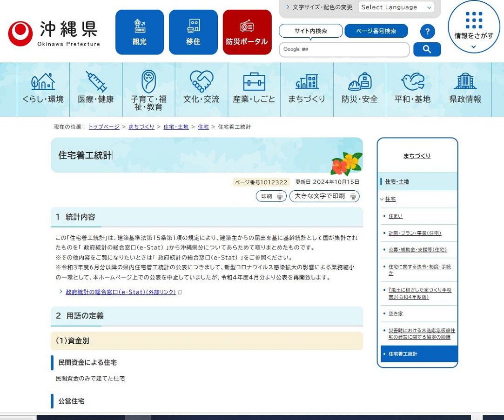Image resolution: width=504 pixels, height=420 pixels.
Task: Open the 平和・基地 dove category
Action: (412, 89)
